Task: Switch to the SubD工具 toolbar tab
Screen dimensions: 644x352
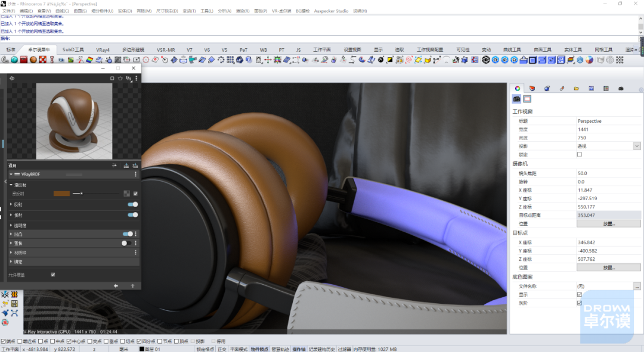Action: pos(73,49)
